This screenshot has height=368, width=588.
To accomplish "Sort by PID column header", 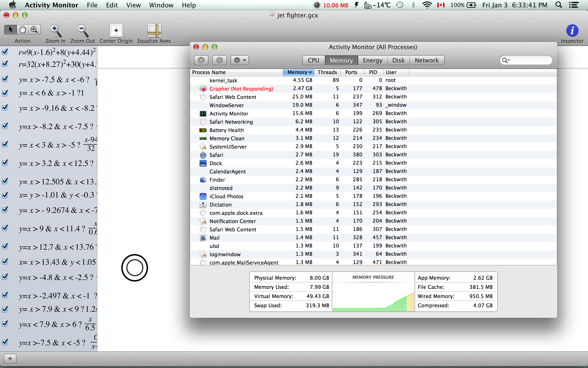I will 374,72.
